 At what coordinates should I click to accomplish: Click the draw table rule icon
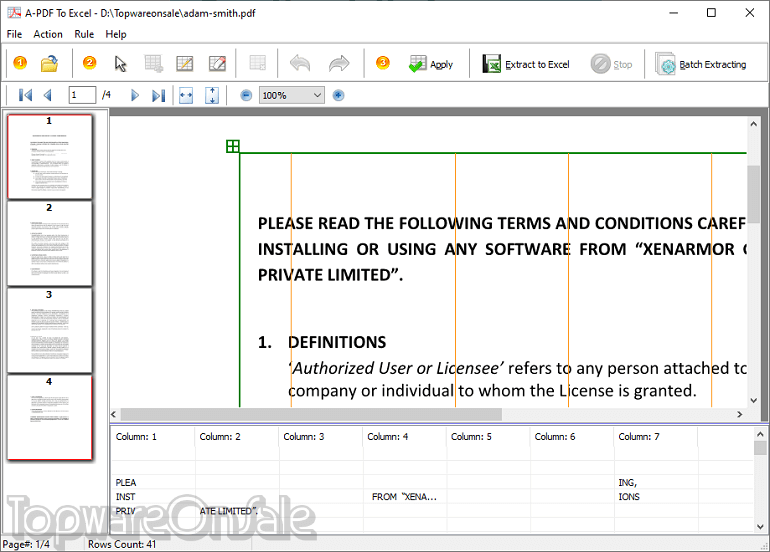pyautogui.click(x=185, y=64)
